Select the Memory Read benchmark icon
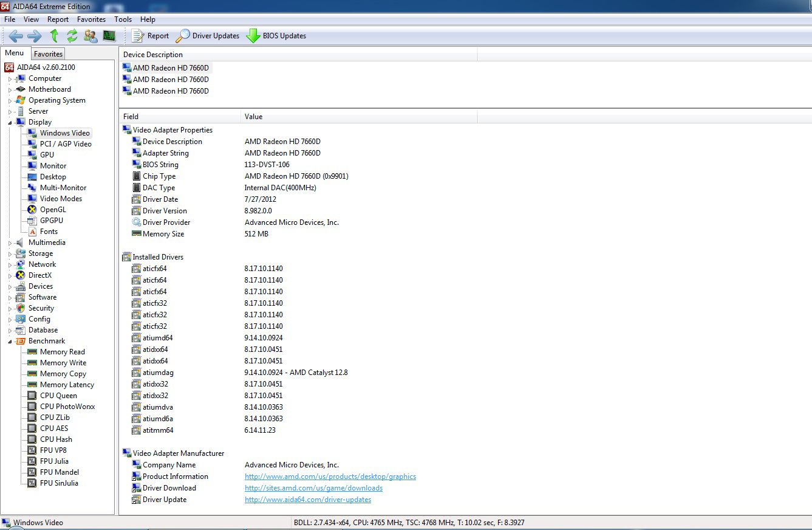The height and width of the screenshot is (530, 812). (32, 352)
